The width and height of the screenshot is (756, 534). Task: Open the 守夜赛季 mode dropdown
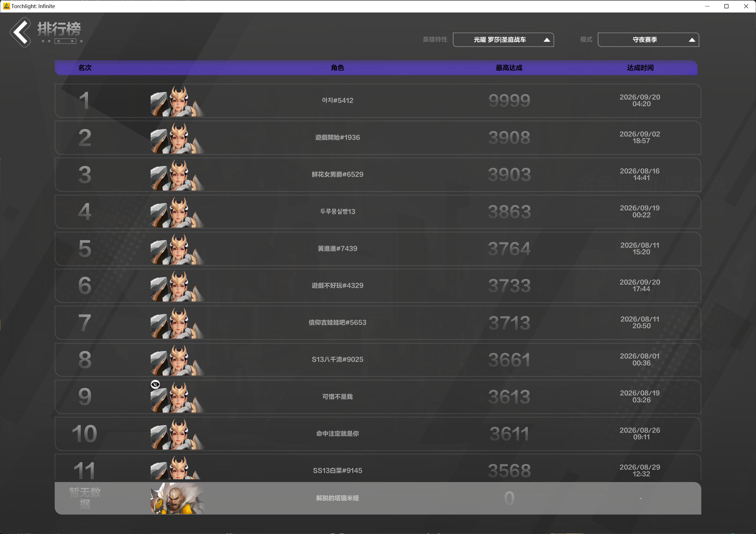[x=648, y=39]
